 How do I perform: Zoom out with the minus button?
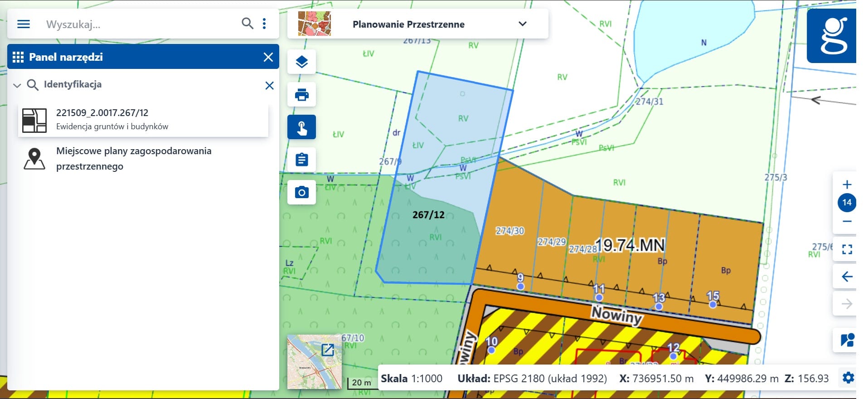pyautogui.click(x=847, y=222)
